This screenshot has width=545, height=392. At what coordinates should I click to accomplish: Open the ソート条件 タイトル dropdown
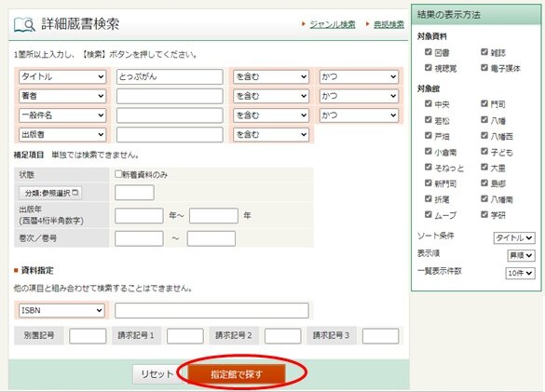[x=514, y=237]
